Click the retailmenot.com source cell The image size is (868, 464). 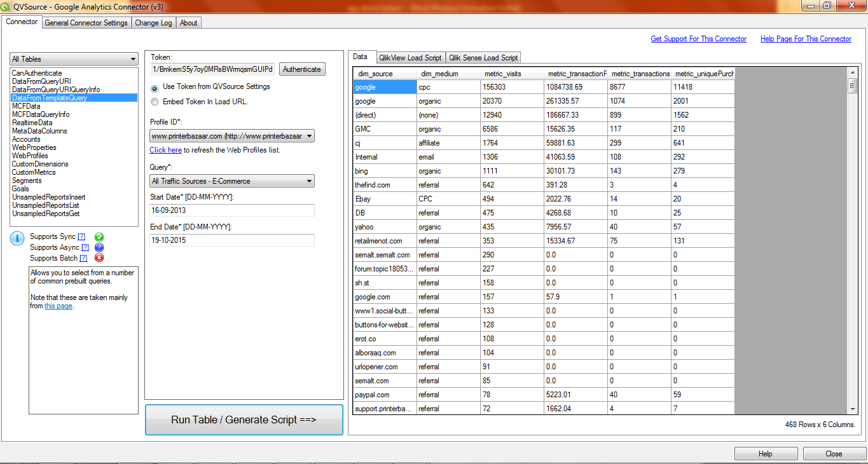pyautogui.click(x=385, y=241)
